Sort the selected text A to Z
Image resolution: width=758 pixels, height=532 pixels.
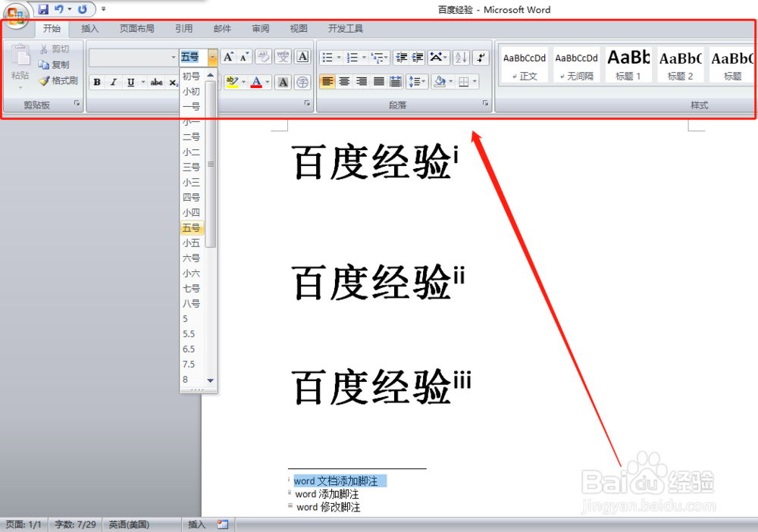(x=461, y=58)
